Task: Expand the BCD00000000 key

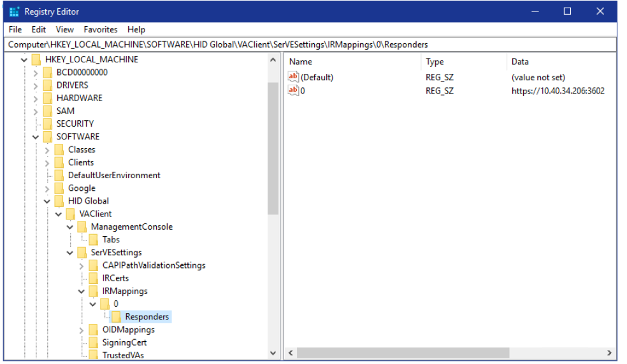Action: (x=36, y=73)
